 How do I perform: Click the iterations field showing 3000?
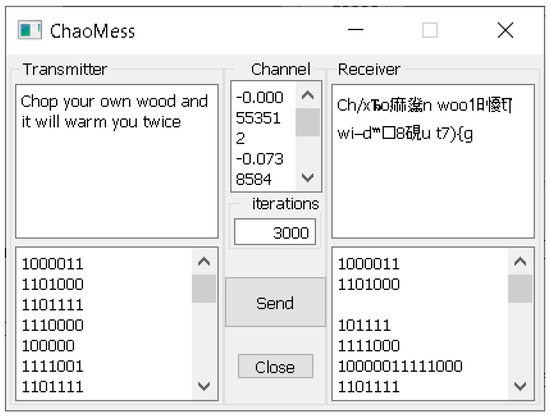click(275, 232)
